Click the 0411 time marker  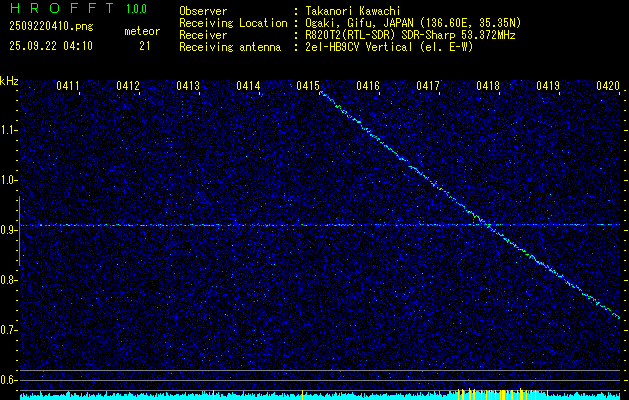coord(68,87)
